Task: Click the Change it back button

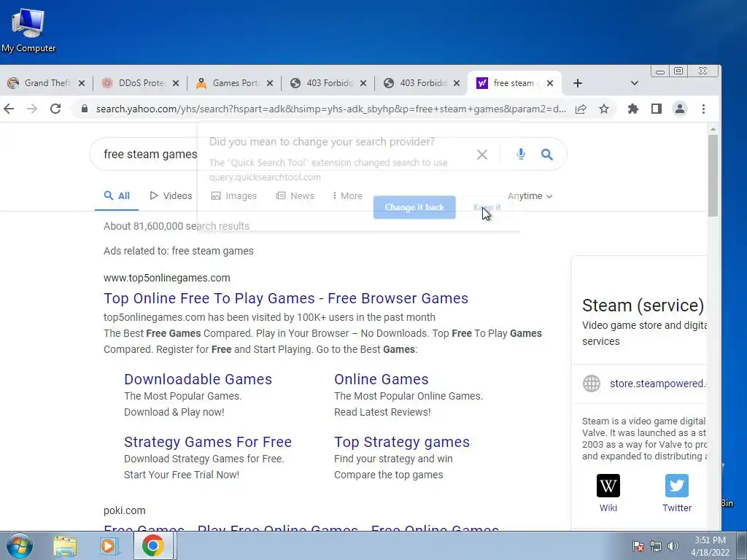Action: pos(414,207)
